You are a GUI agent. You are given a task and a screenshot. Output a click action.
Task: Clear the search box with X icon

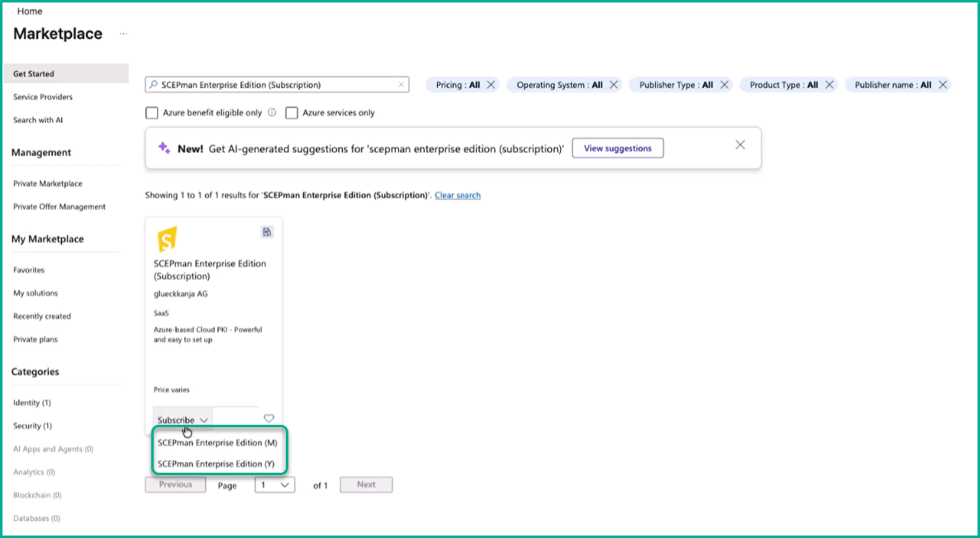(402, 84)
